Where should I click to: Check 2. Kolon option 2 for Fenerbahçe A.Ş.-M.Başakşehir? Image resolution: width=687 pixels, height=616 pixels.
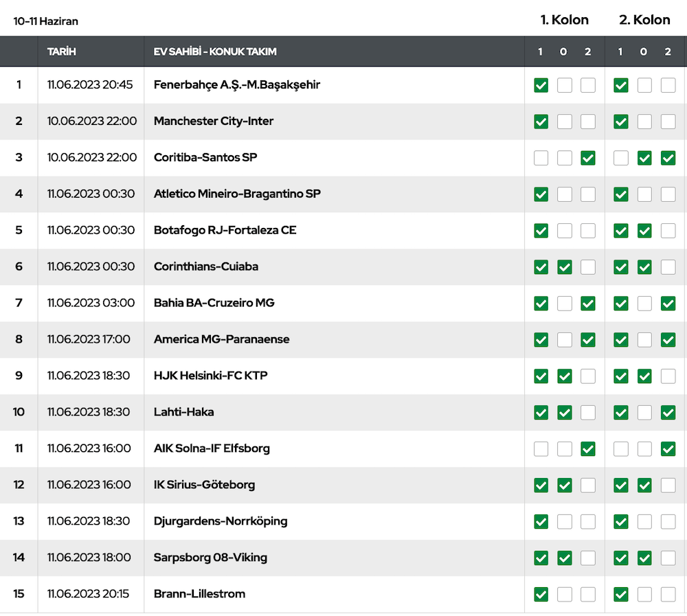tap(668, 85)
